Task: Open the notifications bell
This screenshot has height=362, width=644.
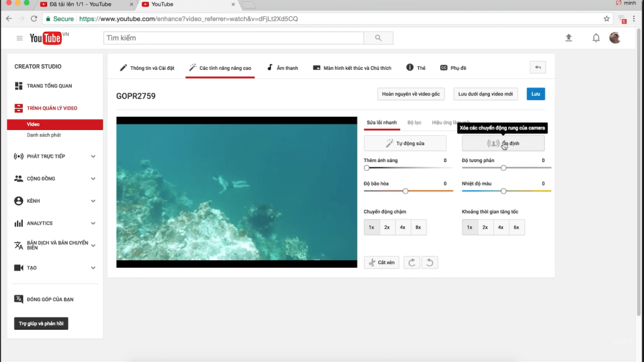Action: (596, 38)
